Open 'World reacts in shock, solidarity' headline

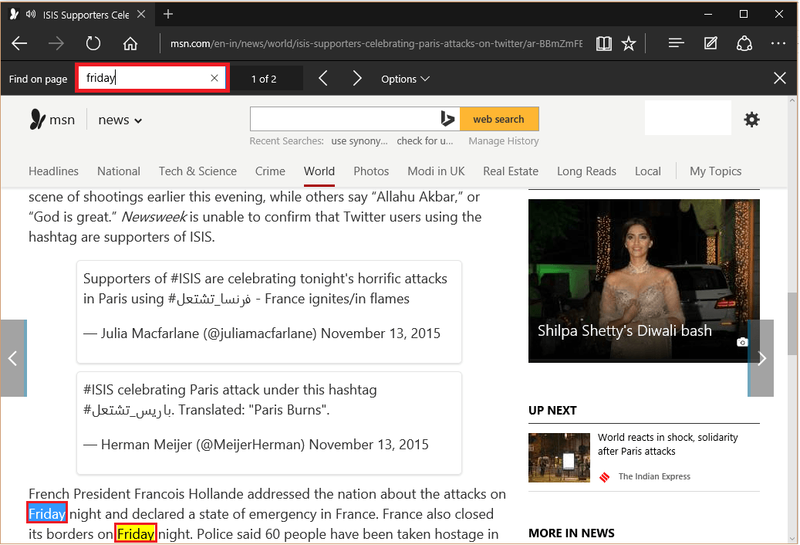[668, 444]
